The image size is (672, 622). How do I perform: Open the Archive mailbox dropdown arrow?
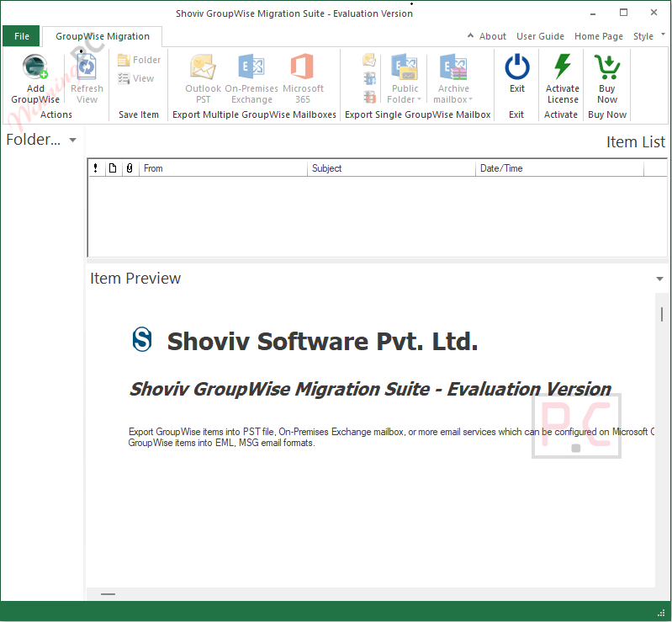pyautogui.click(x=471, y=99)
